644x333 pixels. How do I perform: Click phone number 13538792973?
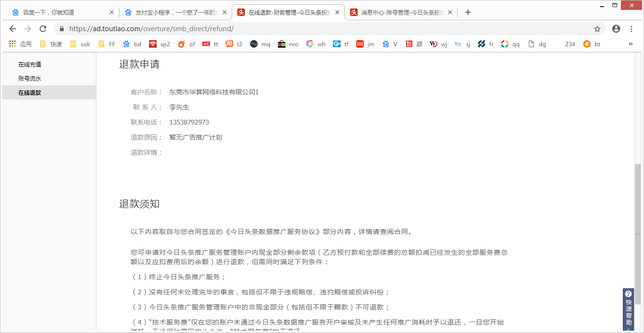(189, 122)
